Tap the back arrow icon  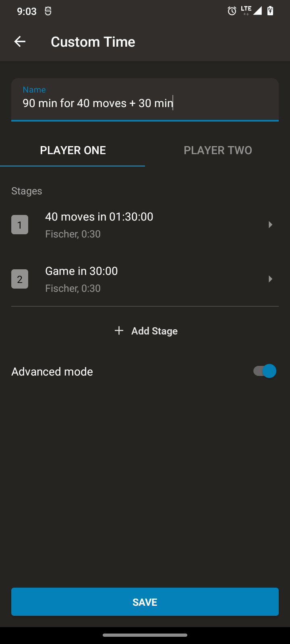coord(20,41)
